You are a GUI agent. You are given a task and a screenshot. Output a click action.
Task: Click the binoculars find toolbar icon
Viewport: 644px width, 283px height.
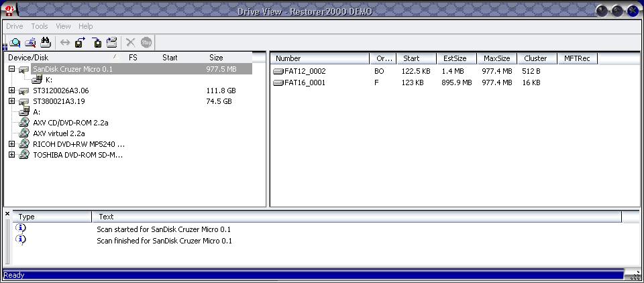[x=45, y=42]
